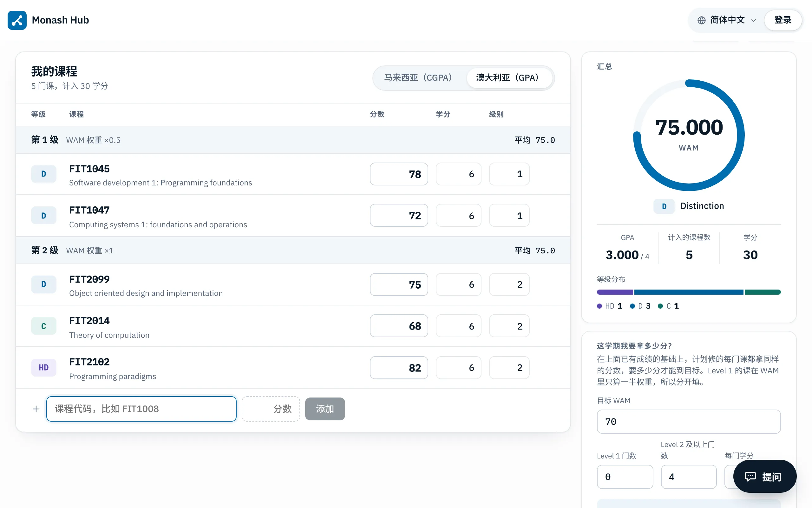The width and height of the screenshot is (812, 508).
Task: Click the dashed 分数 score input
Action: (271, 409)
